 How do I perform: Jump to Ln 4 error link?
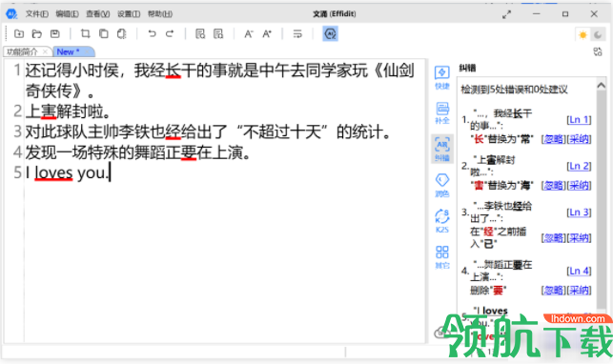pyautogui.click(x=579, y=271)
